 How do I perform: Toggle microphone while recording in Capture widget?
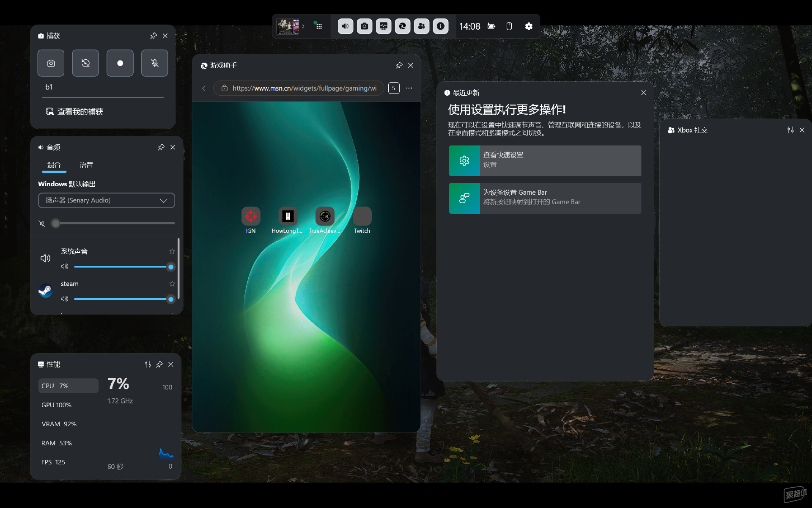point(155,63)
